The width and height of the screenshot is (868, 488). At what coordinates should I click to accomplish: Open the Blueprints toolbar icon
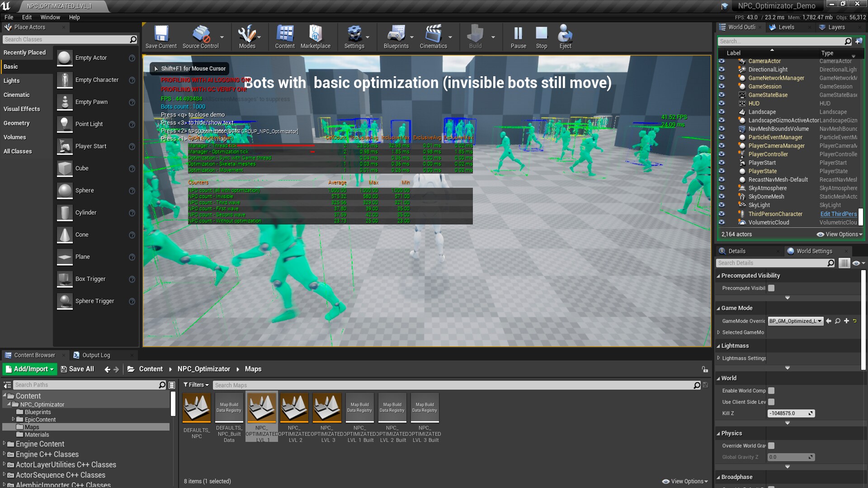pyautogui.click(x=396, y=36)
